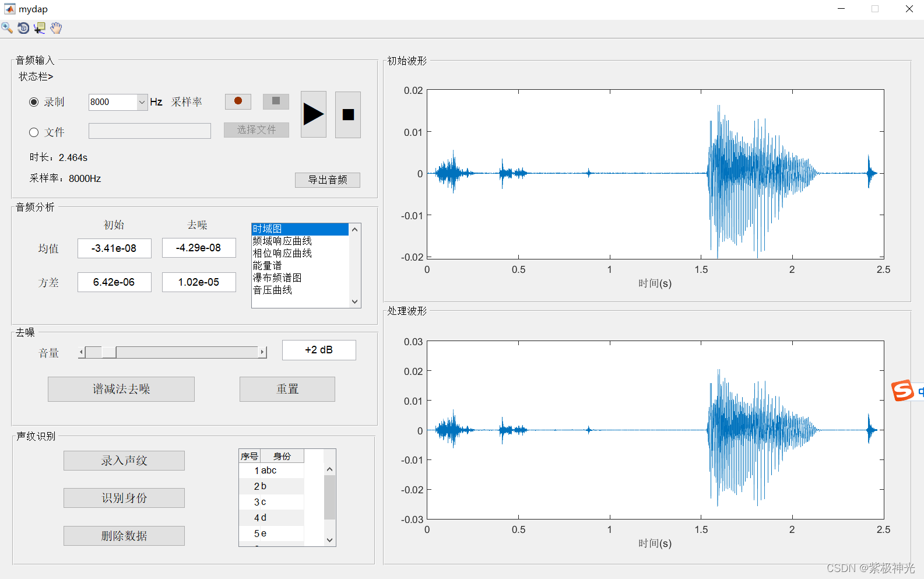Select 相位响应曲线 in the analysis list
The image size is (924, 579).
tap(300, 253)
